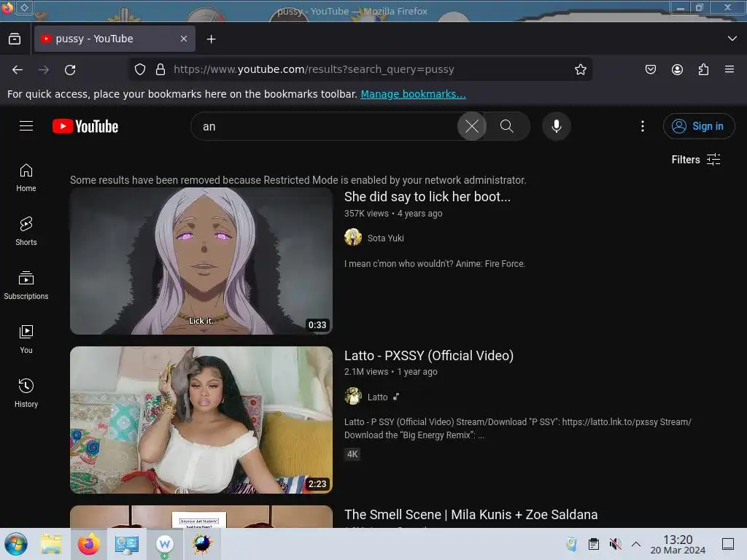Open History in sidebar
The image size is (747, 560).
click(26, 393)
